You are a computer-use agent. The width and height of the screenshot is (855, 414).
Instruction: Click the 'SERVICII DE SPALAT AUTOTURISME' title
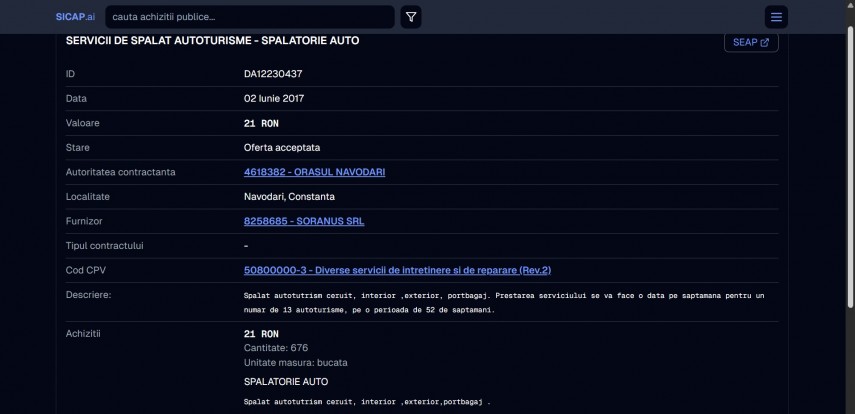[x=212, y=41]
